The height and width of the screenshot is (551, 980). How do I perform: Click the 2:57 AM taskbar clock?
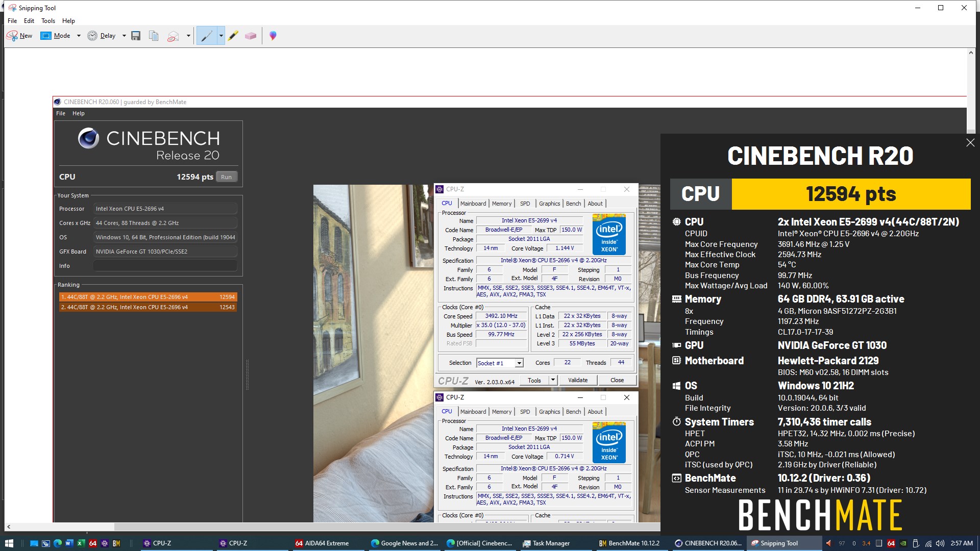pos(962,543)
